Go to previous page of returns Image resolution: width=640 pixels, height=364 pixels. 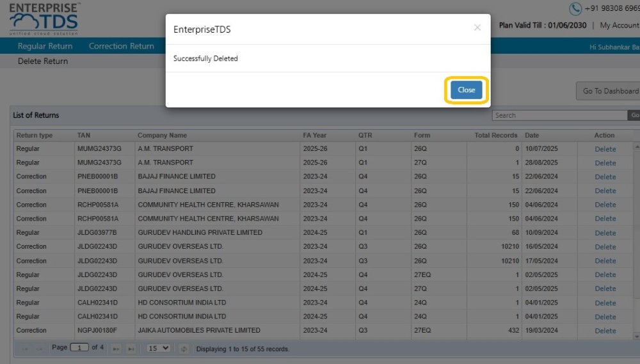(40, 349)
